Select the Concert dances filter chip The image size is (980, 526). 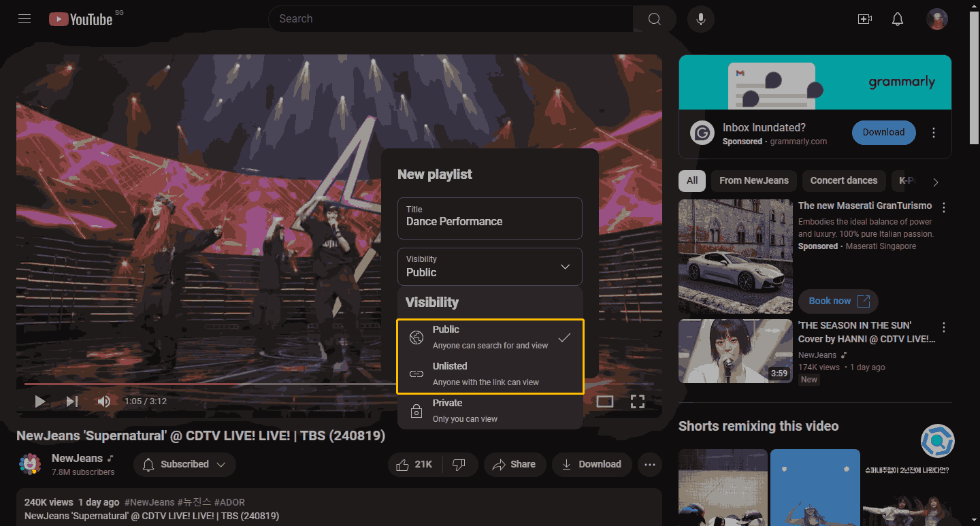[x=844, y=181]
